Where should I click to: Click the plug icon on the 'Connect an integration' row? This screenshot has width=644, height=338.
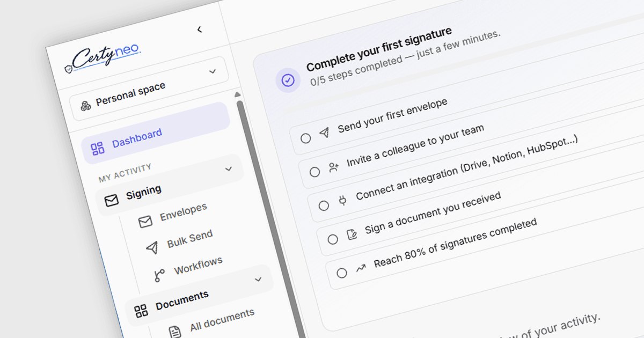[342, 201]
